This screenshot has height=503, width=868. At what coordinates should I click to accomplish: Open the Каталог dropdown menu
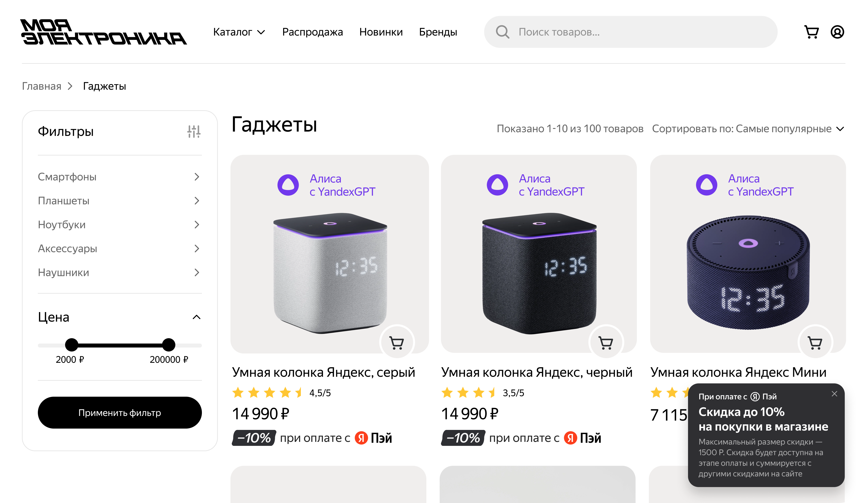(239, 32)
